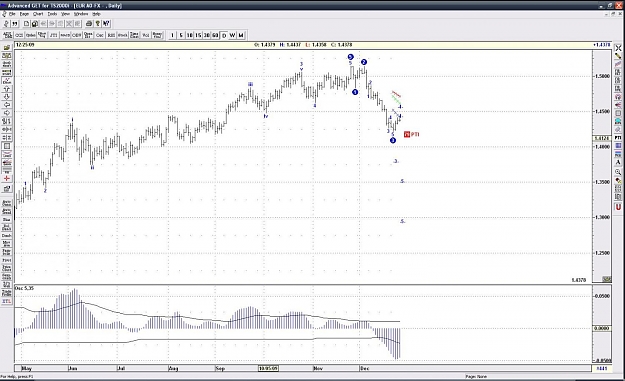Open the Window menu
Viewport: 625px width, 381px height.
click(81, 14)
